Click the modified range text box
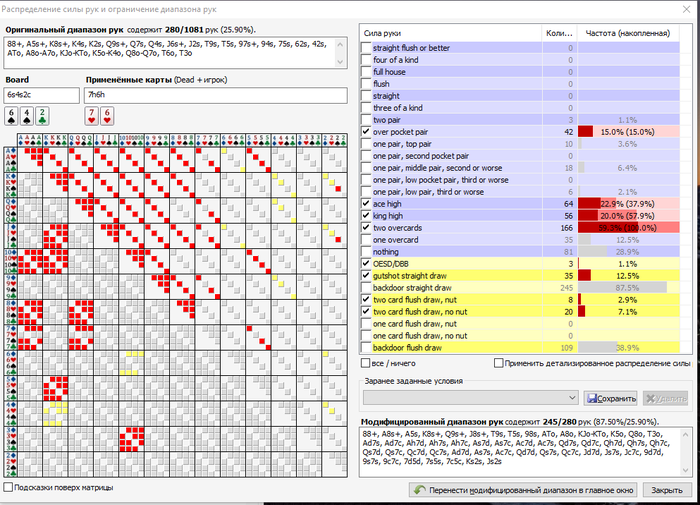Viewport: 700px width, 505px height. point(526,452)
